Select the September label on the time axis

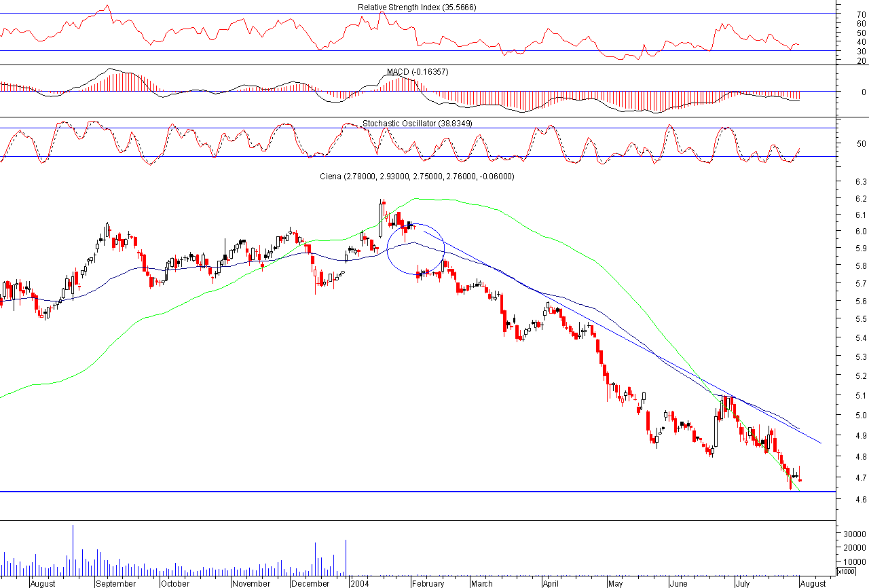coord(115,583)
